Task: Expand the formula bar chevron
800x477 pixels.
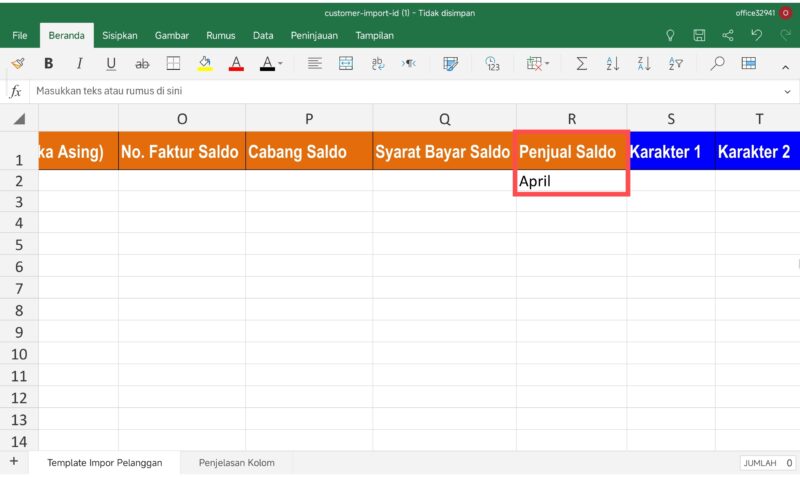Action: click(x=785, y=91)
